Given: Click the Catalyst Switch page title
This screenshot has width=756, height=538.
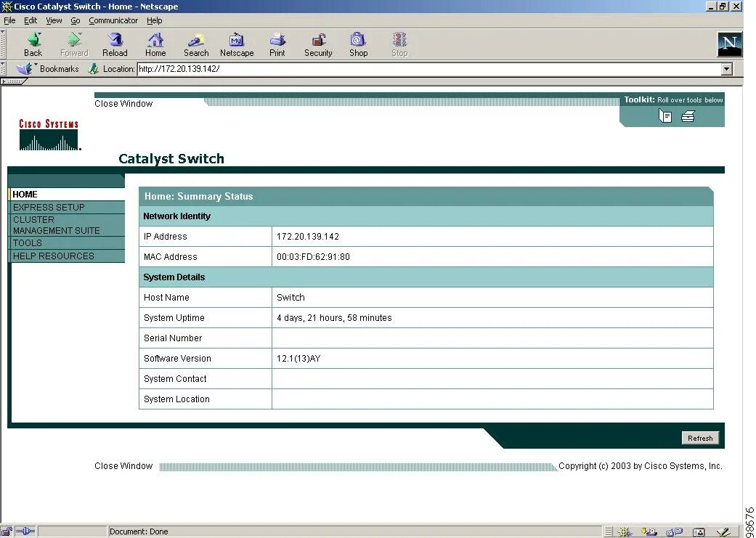Looking at the screenshot, I should click(x=171, y=158).
